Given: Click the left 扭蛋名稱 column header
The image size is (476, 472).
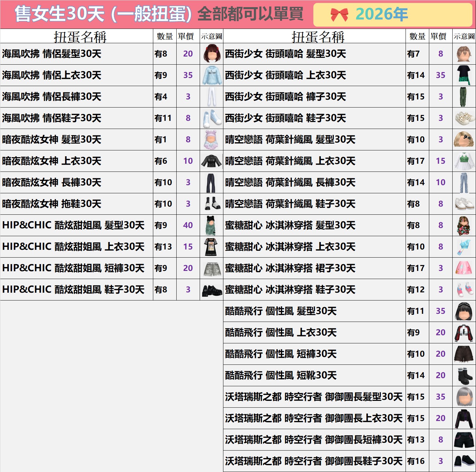Looking at the screenshot, I should pos(80,37).
